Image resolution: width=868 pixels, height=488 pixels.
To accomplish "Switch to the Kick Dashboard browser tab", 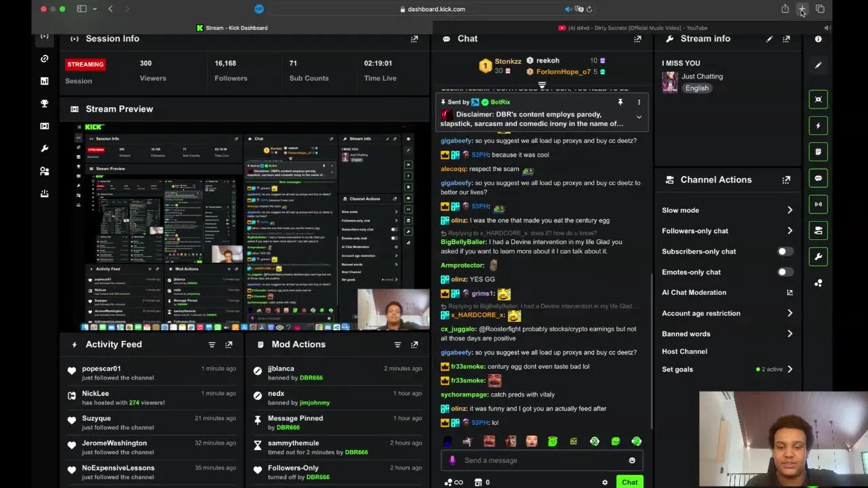I will [x=232, y=28].
